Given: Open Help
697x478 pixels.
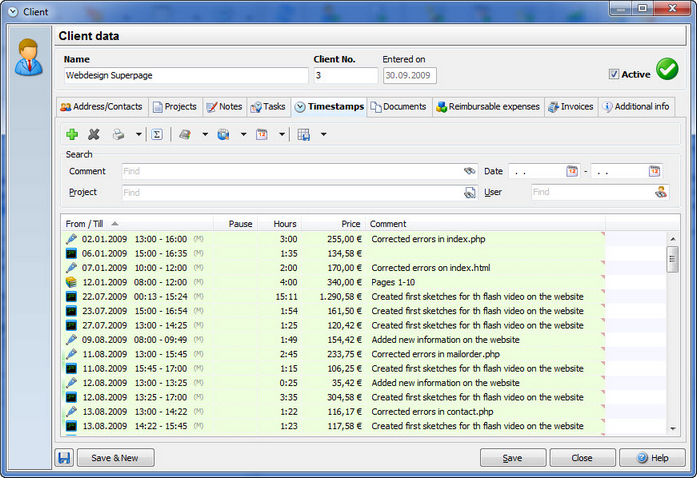Looking at the screenshot, I should point(652,458).
